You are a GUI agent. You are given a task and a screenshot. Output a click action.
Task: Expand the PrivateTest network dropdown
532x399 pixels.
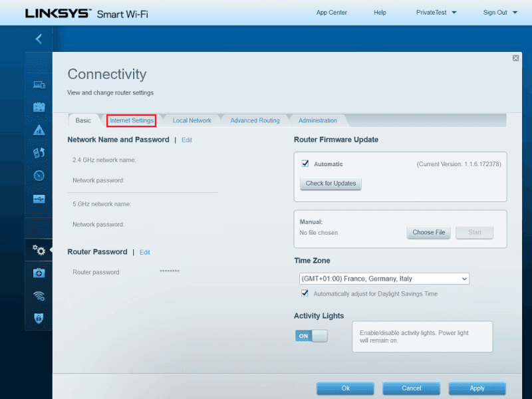pos(454,13)
